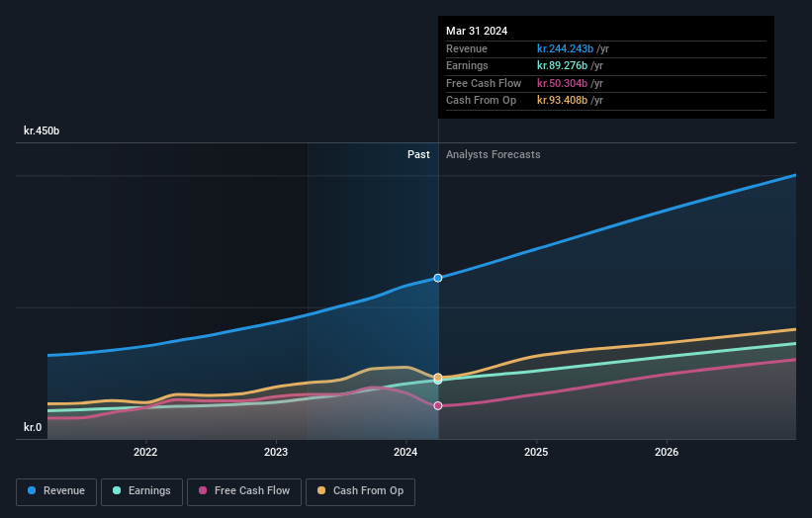
Task: Select the orange Cash From Op data point
Action: tap(438, 378)
